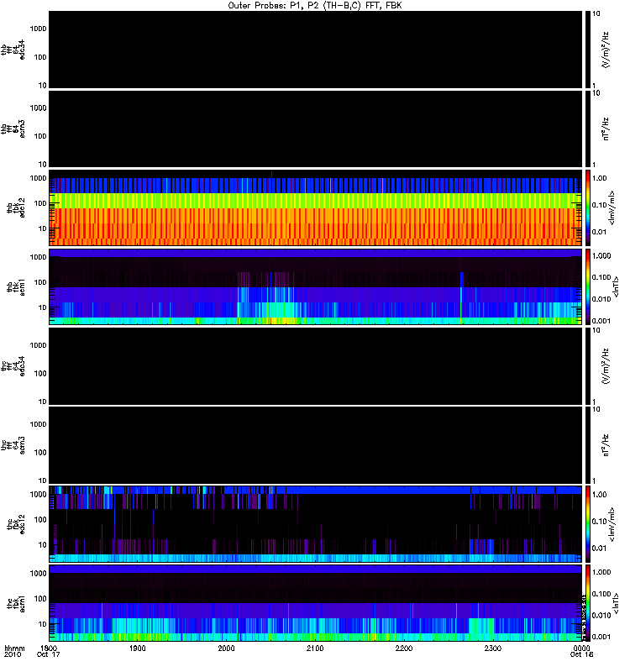Viewport: 630px width, 672px height.
Task: Click the empty black thb fff edc34 panel
Action: [315, 50]
